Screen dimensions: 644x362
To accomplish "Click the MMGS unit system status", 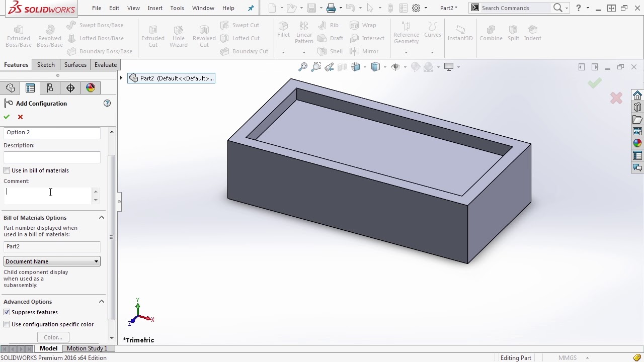I will click(x=568, y=358).
